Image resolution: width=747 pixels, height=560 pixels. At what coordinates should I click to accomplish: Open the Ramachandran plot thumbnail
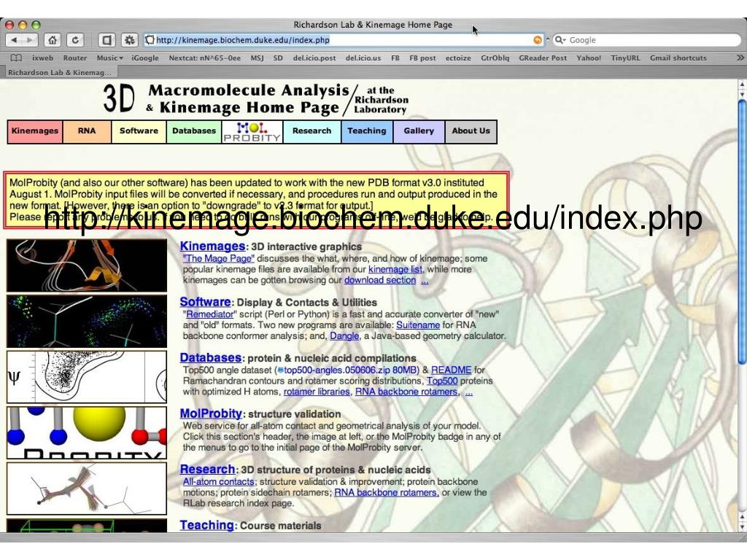87,377
